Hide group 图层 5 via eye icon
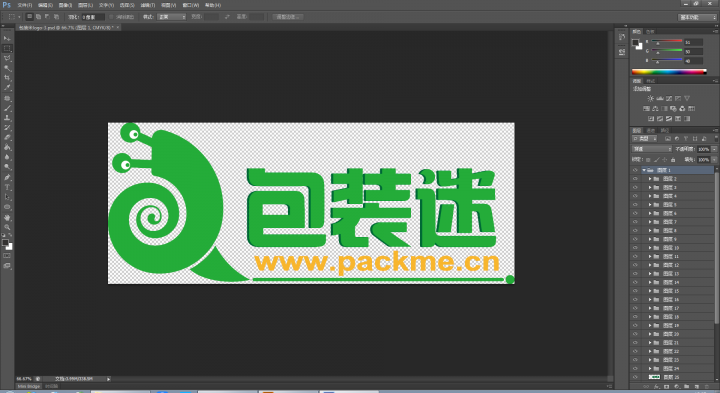The image size is (720, 393). click(x=635, y=204)
